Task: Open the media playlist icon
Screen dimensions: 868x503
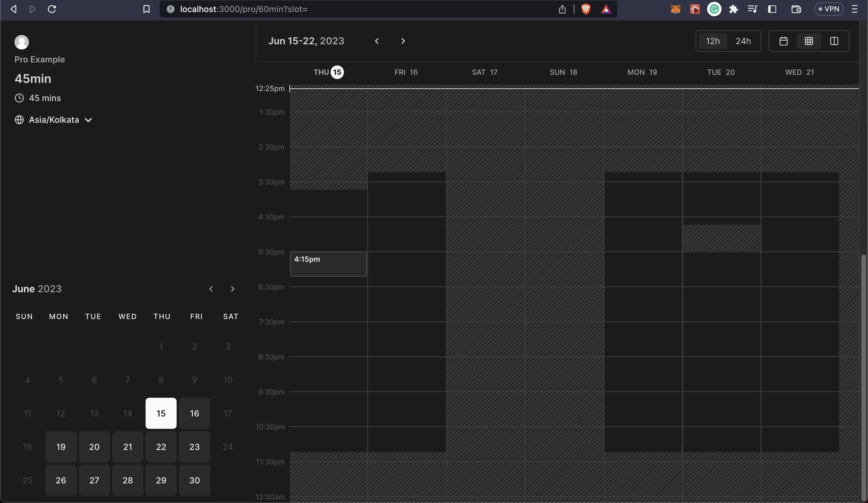Action: pos(753,9)
